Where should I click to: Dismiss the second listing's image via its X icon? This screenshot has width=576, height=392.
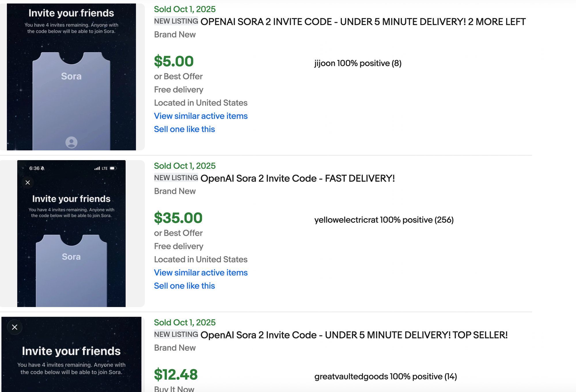(x=28, y=182)
